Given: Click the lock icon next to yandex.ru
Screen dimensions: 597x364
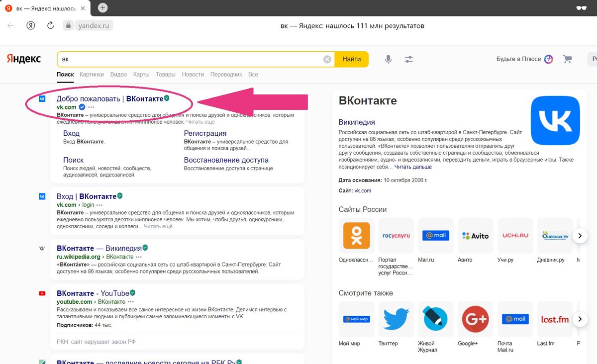Looking at the screenshot, I should pyautogui.click(x=68, y=26).
